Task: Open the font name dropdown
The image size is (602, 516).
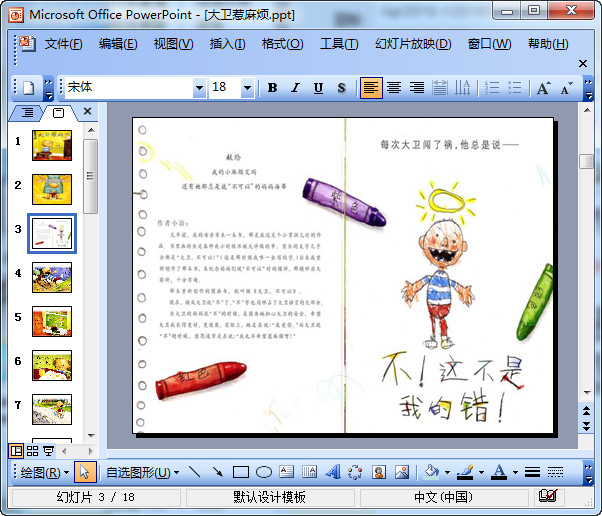Action: click(199, 88)
